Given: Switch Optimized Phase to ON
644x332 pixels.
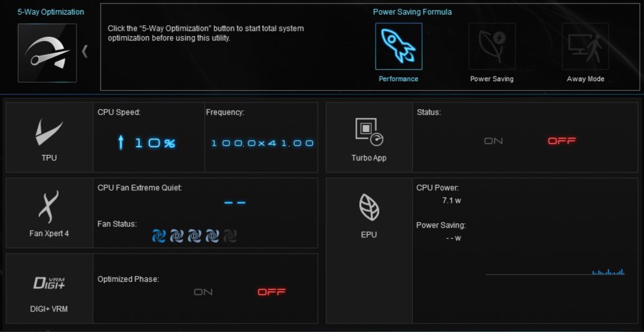Looking at the screenshot, I should click(x=204, y=292).
